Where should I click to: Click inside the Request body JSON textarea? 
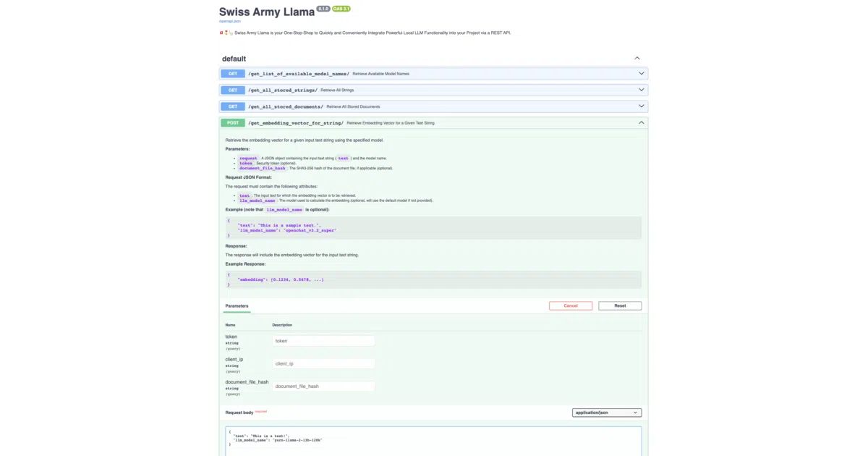[x=433, y=441]
